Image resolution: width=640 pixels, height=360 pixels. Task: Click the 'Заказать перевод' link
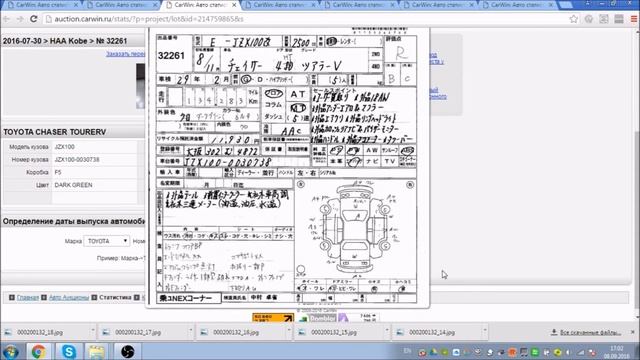click(x=125, y=53)
